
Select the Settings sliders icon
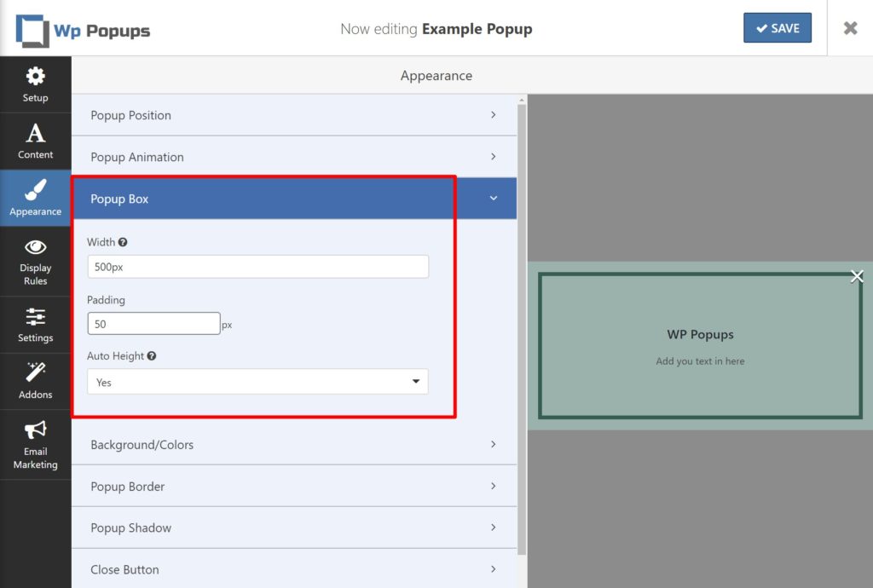[x=36, y=317]
